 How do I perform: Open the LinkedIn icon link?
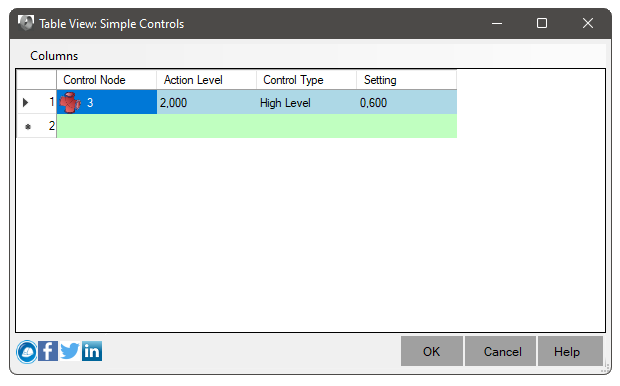pyautogui.click(x=92, y=351)
